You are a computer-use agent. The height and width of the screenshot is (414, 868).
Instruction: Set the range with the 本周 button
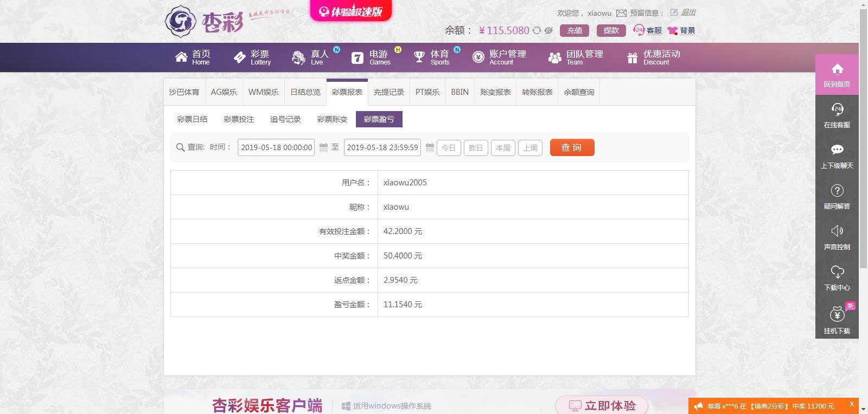pos(503,148)
